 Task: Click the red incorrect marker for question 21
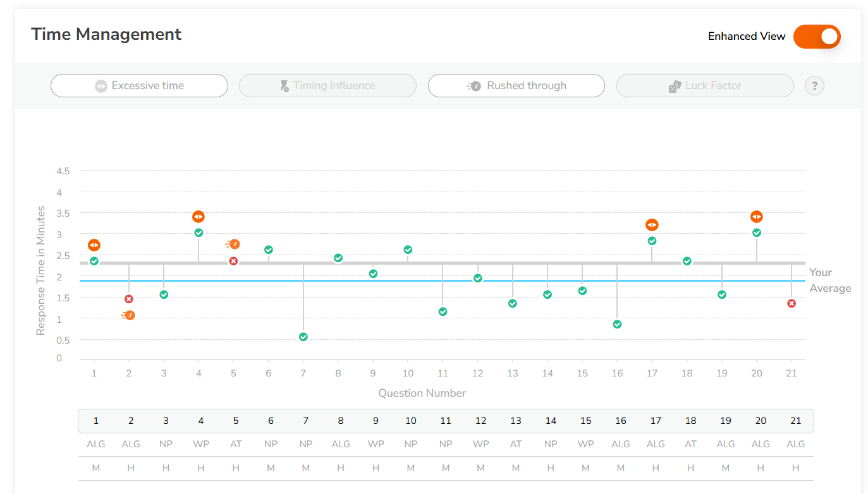point(792,303)
